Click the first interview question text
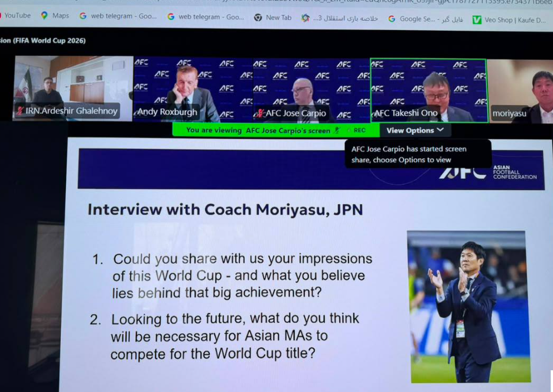This screenshot has height=392, width=553. click(242, 276)
